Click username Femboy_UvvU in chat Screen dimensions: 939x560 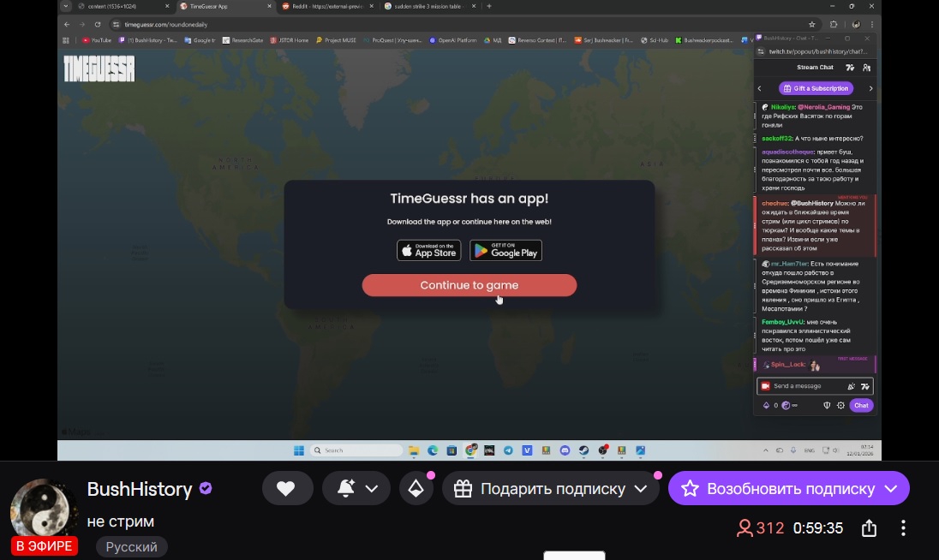point(782,322)
